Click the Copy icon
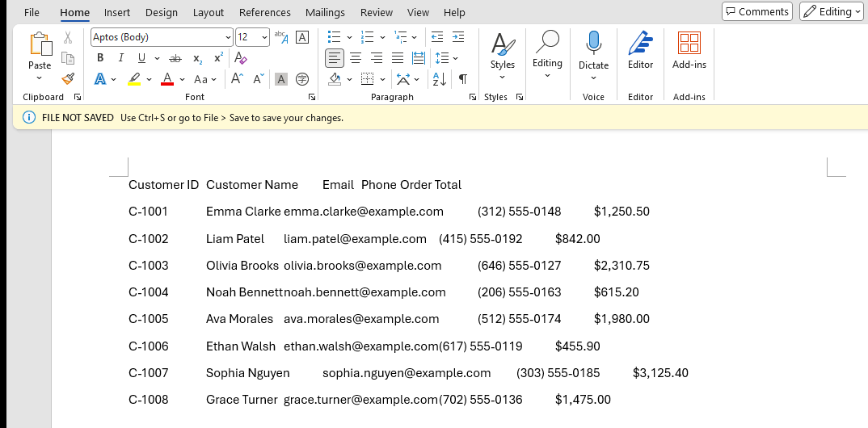 point(68,58)
